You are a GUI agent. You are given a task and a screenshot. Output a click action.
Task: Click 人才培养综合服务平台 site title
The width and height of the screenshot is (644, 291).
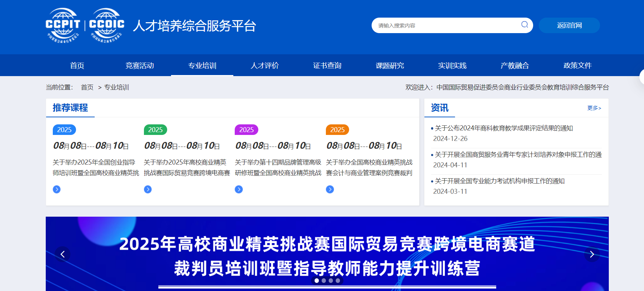pos(195,26)
